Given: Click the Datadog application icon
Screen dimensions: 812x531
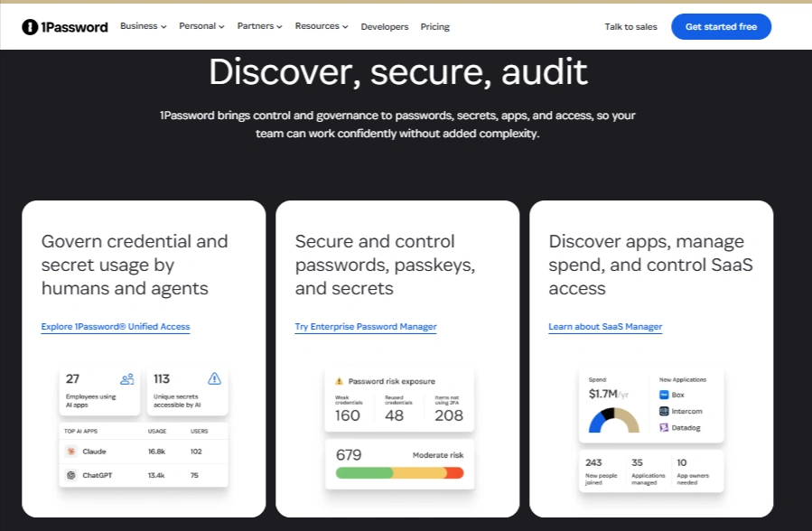Looking at the screenshot, I should (664, 427).
